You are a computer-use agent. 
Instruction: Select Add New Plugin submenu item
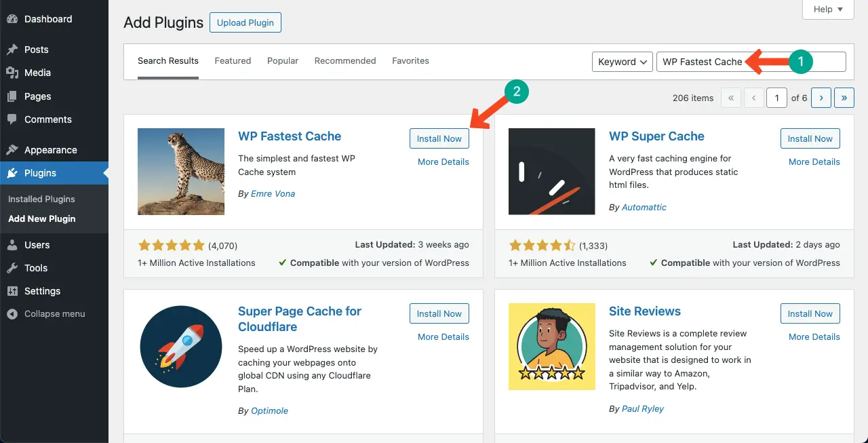42,219
